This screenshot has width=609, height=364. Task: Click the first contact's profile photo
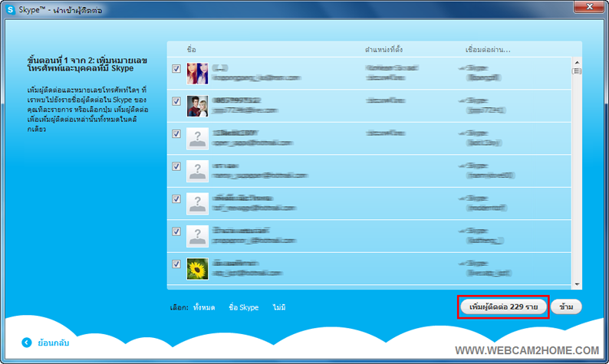(197, 74)
